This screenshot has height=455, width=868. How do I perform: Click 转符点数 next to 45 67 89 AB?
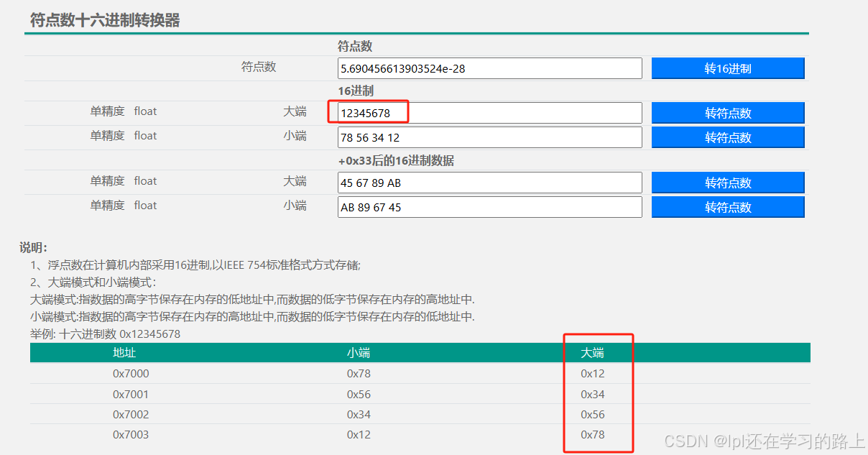click(727, 183)
